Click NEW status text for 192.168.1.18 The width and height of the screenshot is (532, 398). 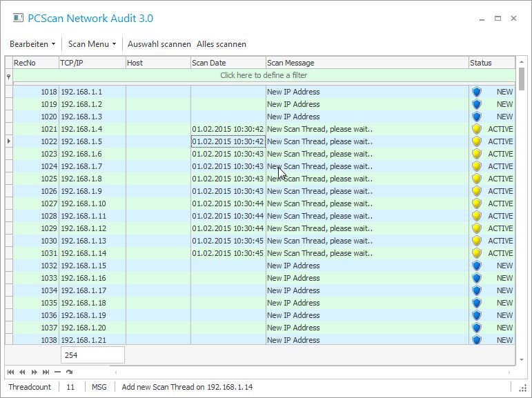505,303
